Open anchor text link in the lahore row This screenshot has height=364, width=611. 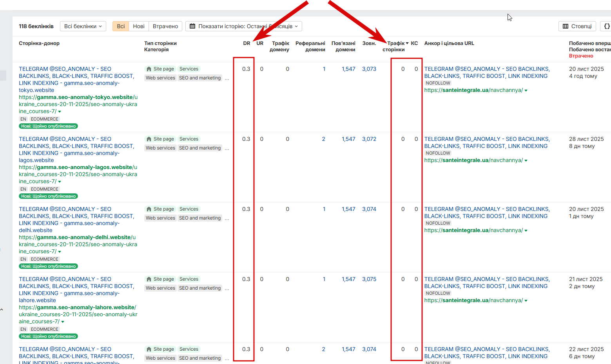pos(487,283)
